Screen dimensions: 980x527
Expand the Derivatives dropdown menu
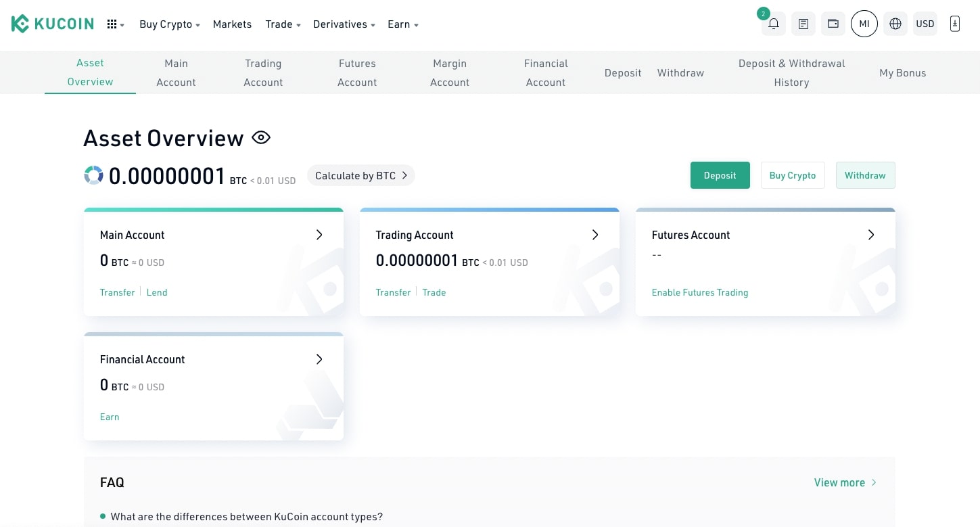[344, 24]
